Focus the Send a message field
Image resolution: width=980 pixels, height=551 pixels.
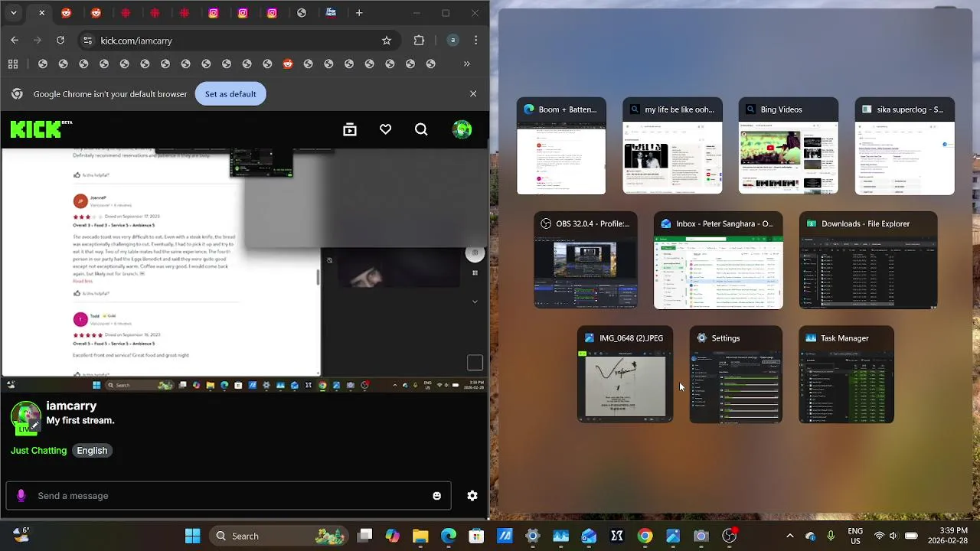[228, 496]
